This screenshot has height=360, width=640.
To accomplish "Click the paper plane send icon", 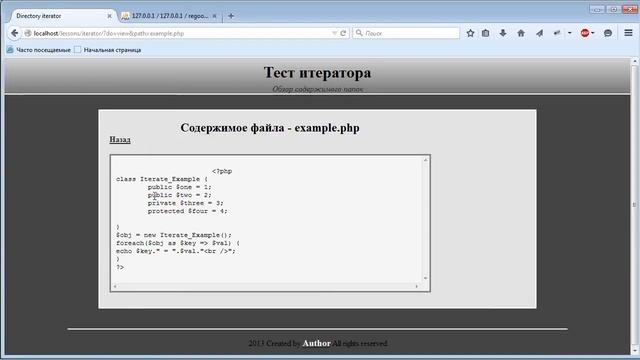I will pyautogui.click(x=539, y=33).
